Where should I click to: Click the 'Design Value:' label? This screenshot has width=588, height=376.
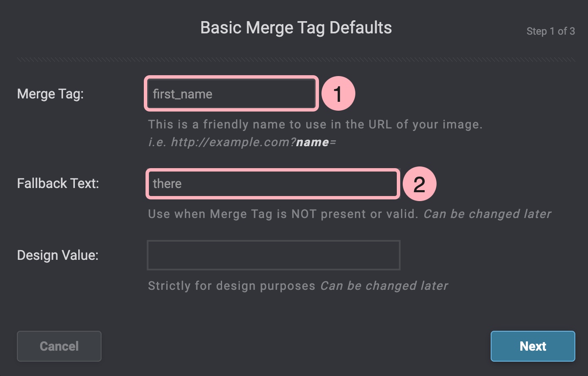pyautogui.click(x=58, y=256)
